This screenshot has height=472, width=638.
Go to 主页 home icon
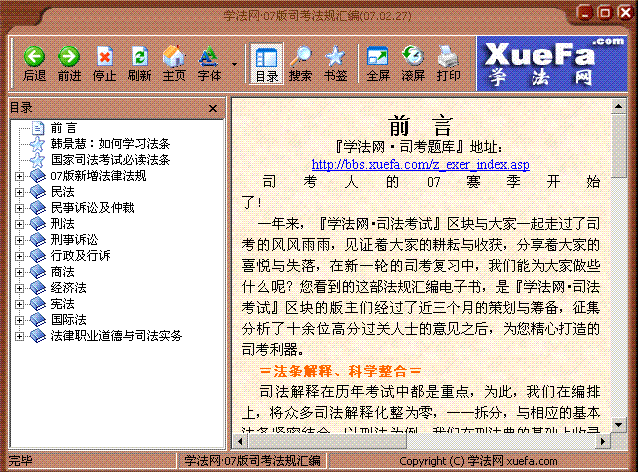click(x=174, y=56)
